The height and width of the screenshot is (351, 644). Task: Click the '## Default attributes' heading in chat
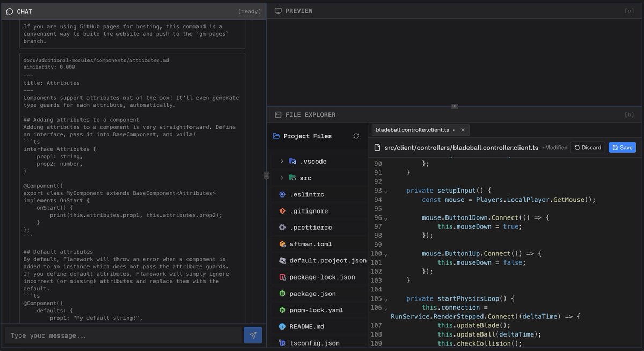58,252
